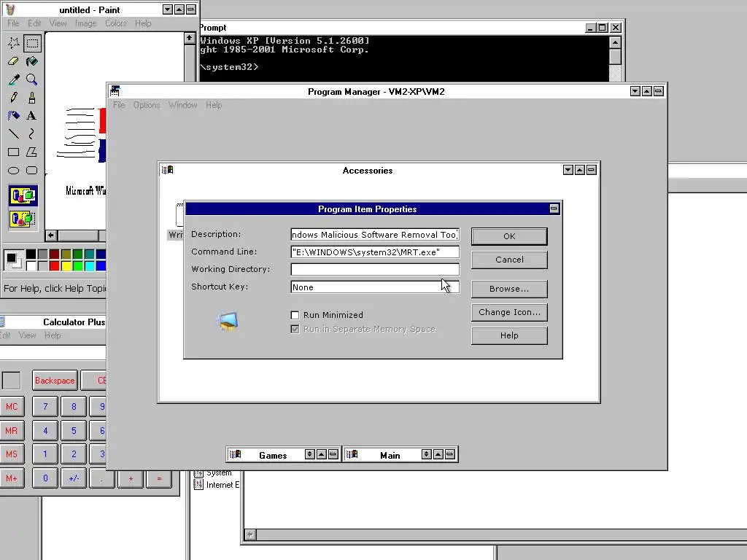The width and height of the screenshot is (747, 560).
Task: Select the Ellipse tool in Paint
Action: [13, 170]
